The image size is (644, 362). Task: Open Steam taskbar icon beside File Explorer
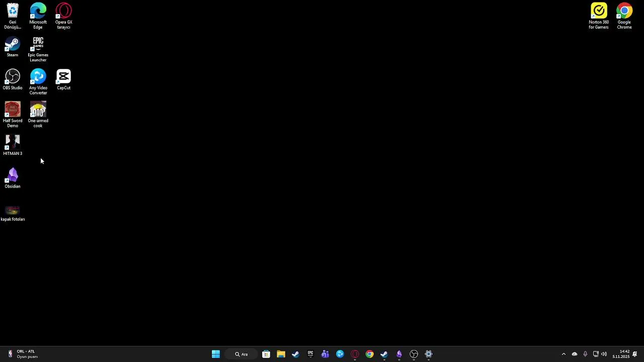[x=295, y=354]
